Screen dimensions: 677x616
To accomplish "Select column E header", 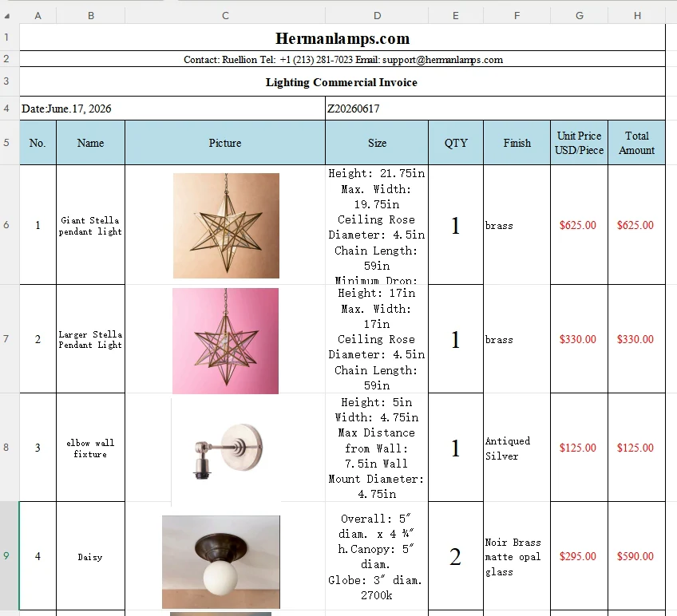I will point(456,16).
